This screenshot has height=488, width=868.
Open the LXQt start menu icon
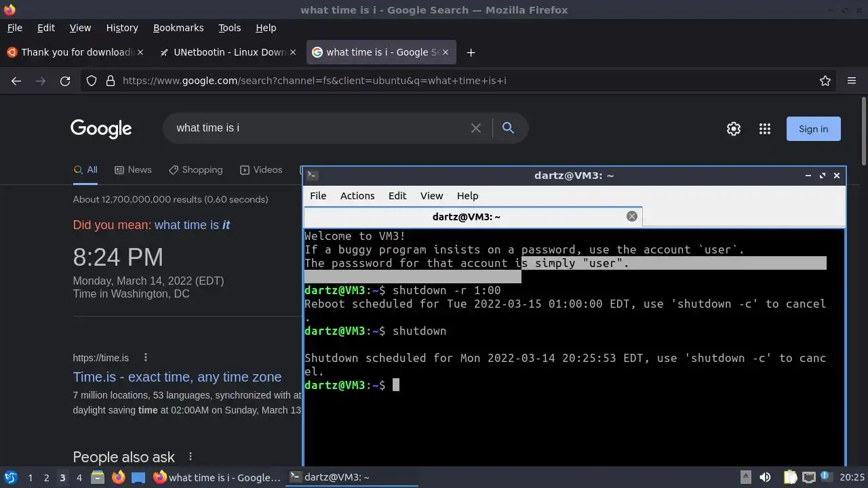pyautogui.click(x=10, y=477)
